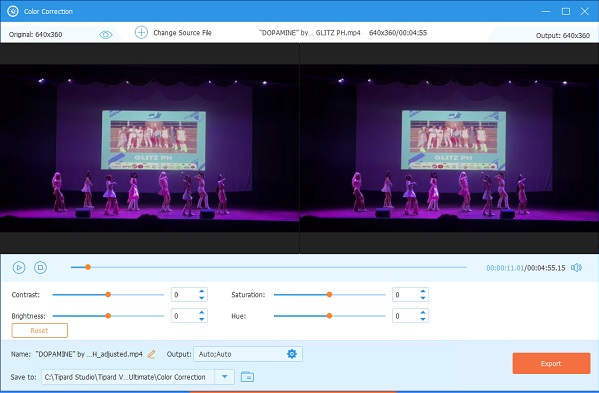Click the Output: 640x360 label

(563, 36)
